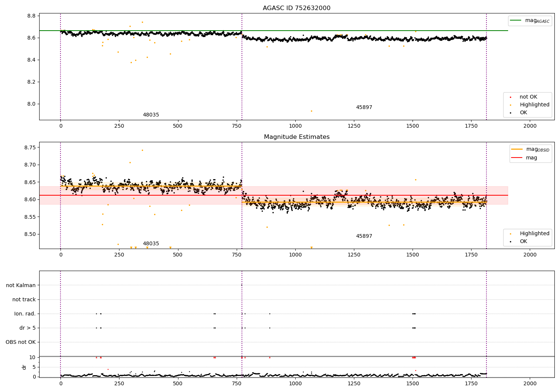This screenshot has width=560, height=392.
Task: Click x-tick 500 under Magnitude Estimates plot
Action: (178, 255)
